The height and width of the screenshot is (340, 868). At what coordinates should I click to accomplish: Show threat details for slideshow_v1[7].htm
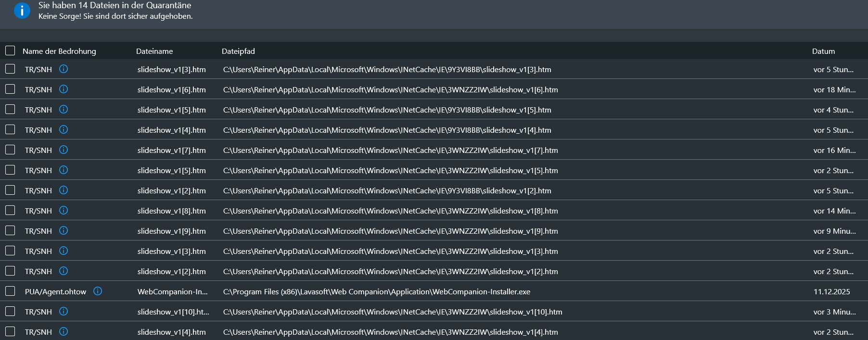coord(64,150)
